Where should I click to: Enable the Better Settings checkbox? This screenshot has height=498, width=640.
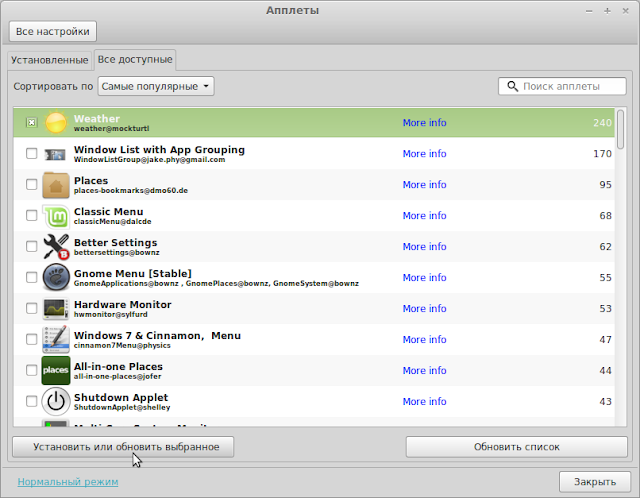31,247
